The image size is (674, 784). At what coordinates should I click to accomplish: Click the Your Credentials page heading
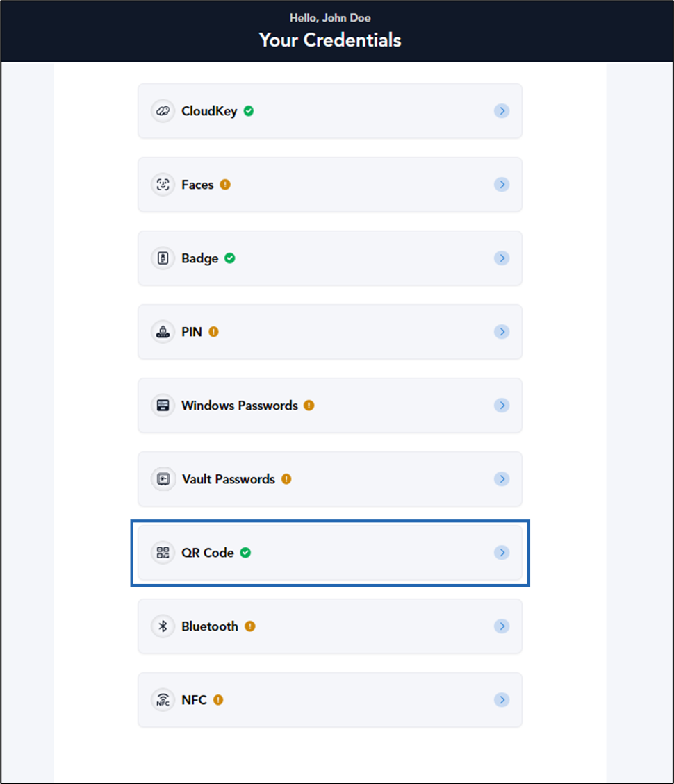pos(330,40)
